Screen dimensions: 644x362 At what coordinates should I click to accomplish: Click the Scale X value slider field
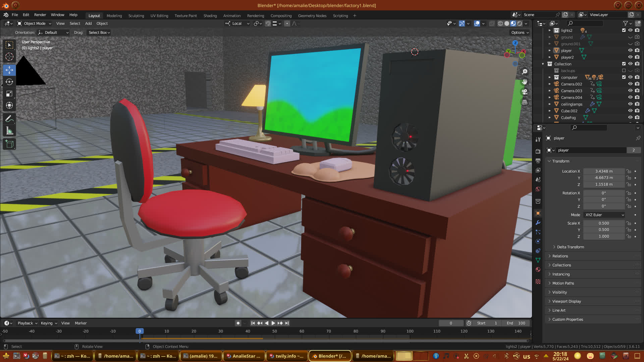coord(603,223)
